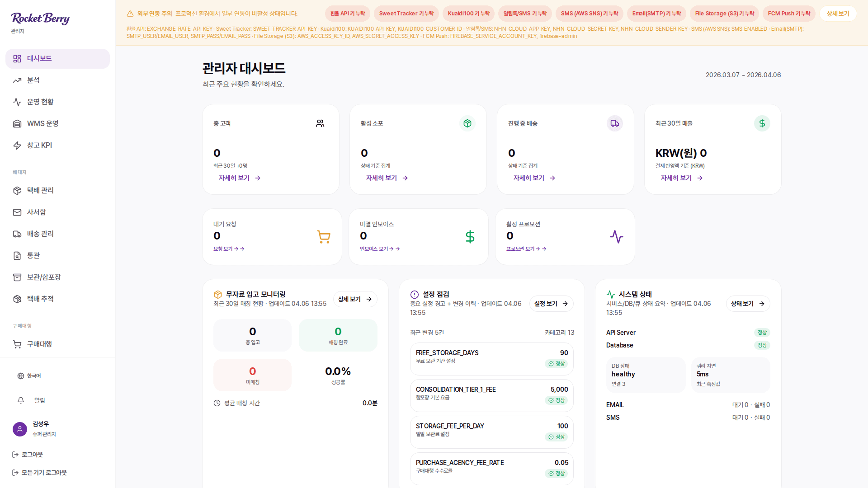Click the 창고 KPI lightning icon
The height and width of the screenshot is (488, 868).
(x=17, y=145)
